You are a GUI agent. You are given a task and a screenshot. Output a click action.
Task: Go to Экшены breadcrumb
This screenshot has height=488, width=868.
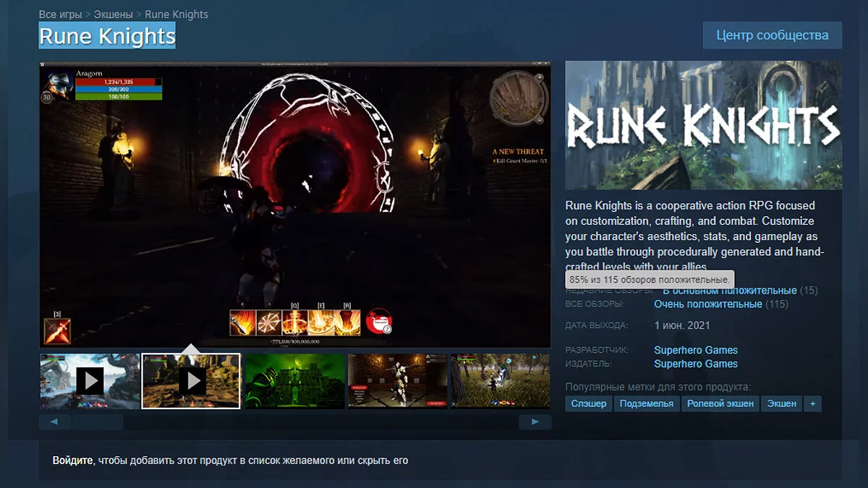click(x=112, y=14)
